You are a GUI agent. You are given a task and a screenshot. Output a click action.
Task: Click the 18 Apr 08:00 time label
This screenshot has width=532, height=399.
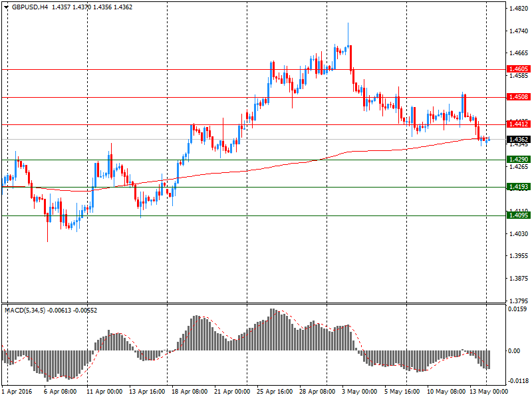pyautogui.click(x=190, y=392)
